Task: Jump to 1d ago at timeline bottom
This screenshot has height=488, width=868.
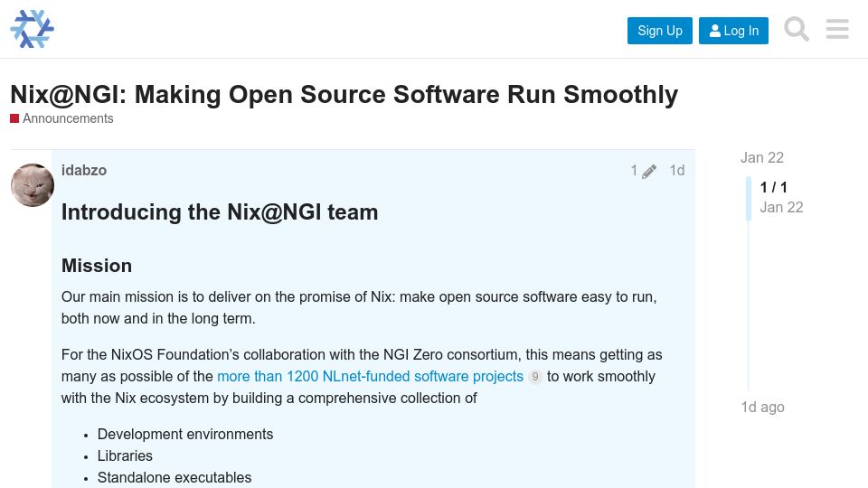Action: pyautogui.click(x=762, y=408)
